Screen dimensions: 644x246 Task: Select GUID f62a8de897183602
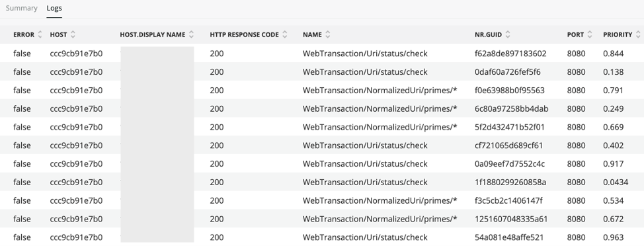[510, 54]
